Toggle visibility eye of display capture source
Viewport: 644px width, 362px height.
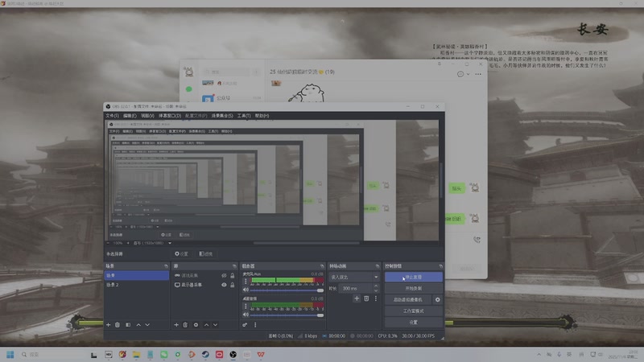click(224, 285)
